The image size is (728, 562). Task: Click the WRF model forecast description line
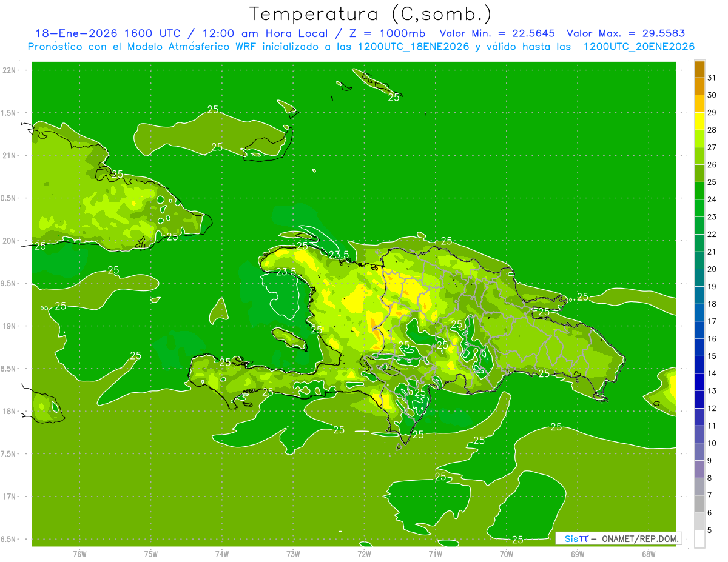(362, 47)
